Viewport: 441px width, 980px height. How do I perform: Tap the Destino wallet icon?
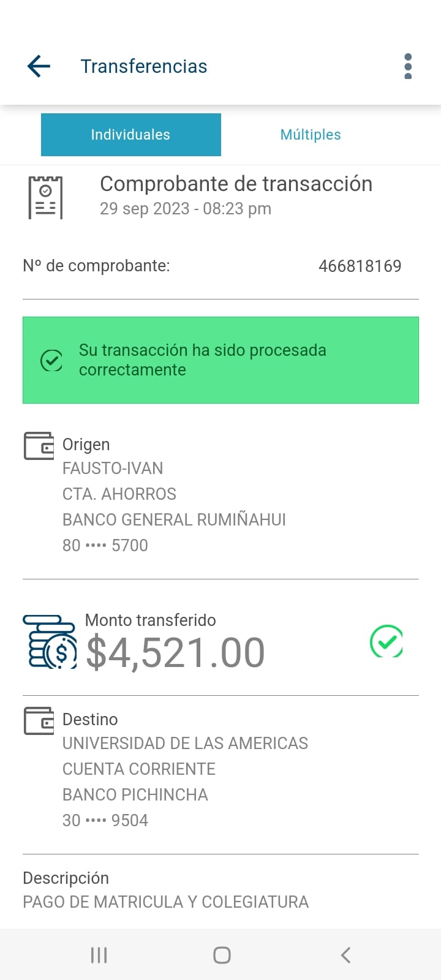tap(39, 721)
